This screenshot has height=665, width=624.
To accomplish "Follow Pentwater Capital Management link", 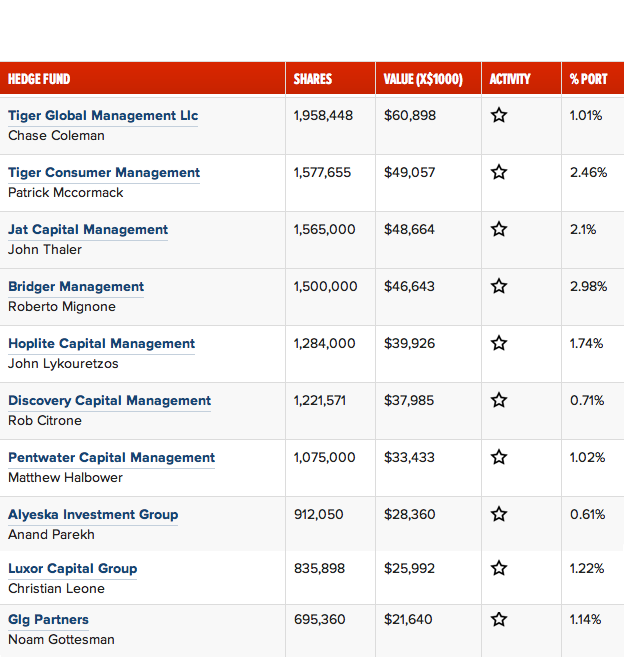I will pos(112,457).
